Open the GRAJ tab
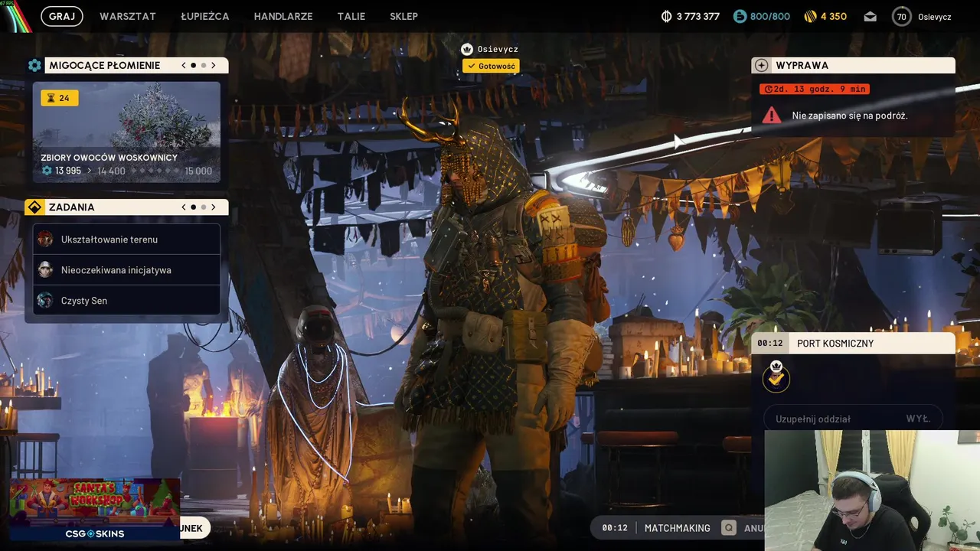 click(62, 16)
